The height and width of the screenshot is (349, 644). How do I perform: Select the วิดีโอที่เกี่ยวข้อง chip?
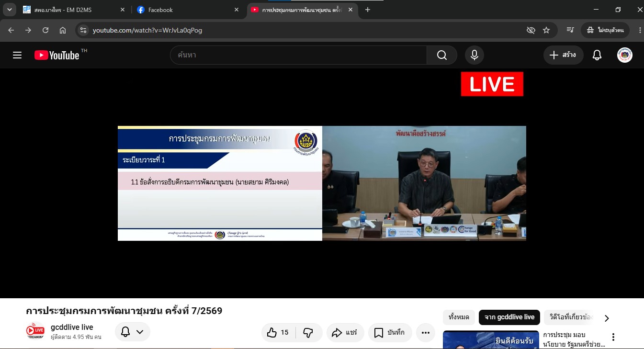click(569, 317)
